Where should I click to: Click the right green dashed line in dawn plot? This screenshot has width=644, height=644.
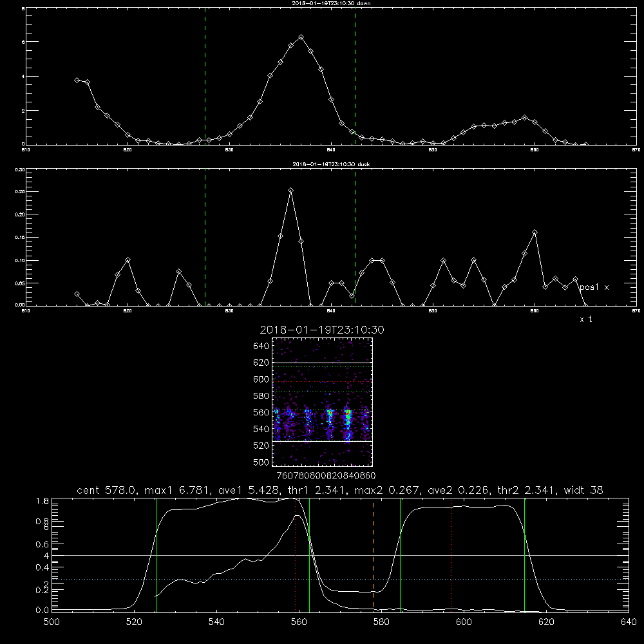coord(355,77)
